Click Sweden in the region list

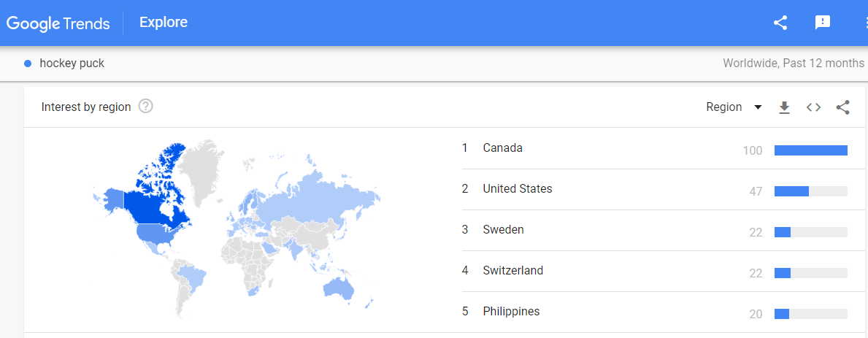pyautogui.click(x=503, y=230)
